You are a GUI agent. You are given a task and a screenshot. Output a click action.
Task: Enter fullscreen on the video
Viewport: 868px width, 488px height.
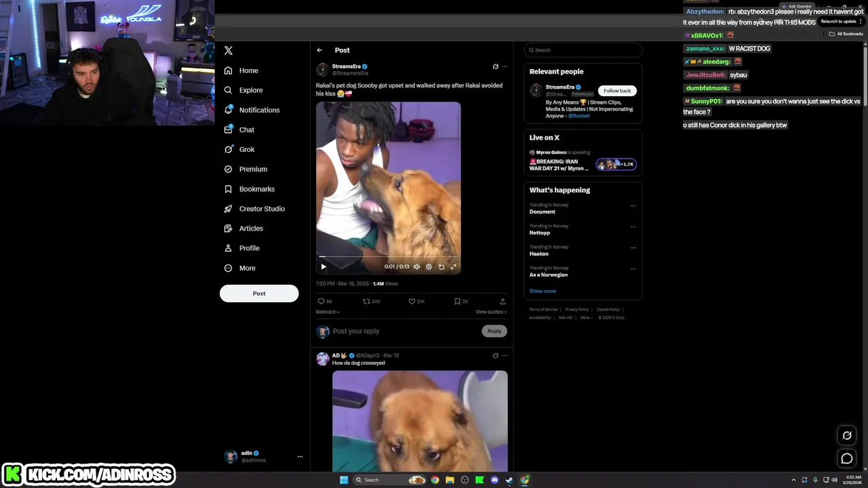(453, 266)
